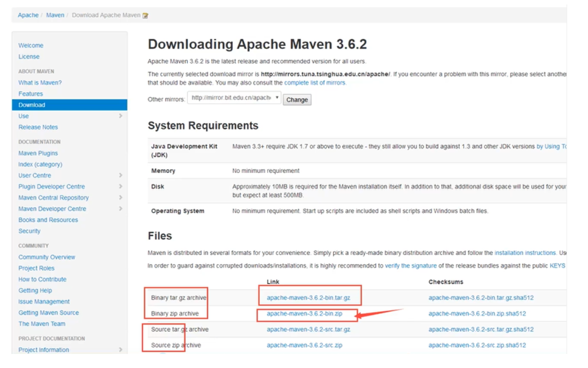Open the Maven breadcrumb link

click(55, 15)
